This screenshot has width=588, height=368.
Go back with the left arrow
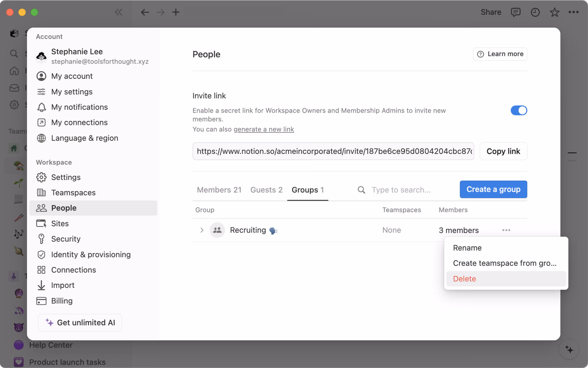coord(145,12)
